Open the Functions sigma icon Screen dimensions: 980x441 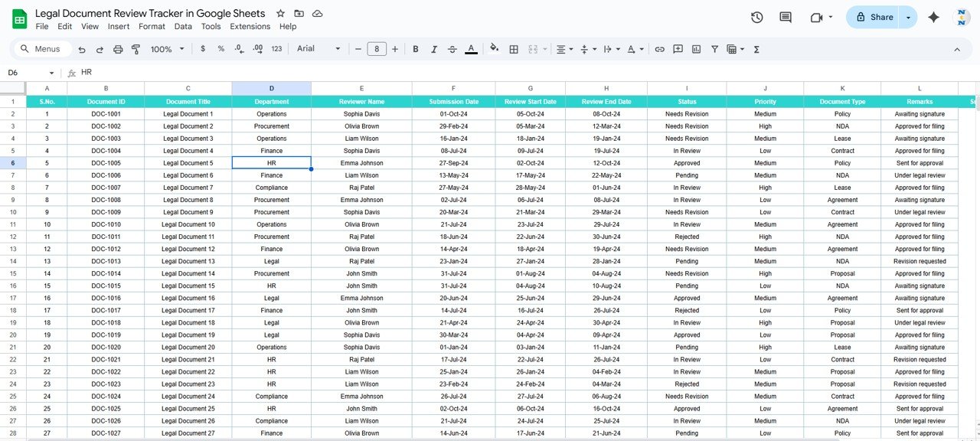(756, 49)
